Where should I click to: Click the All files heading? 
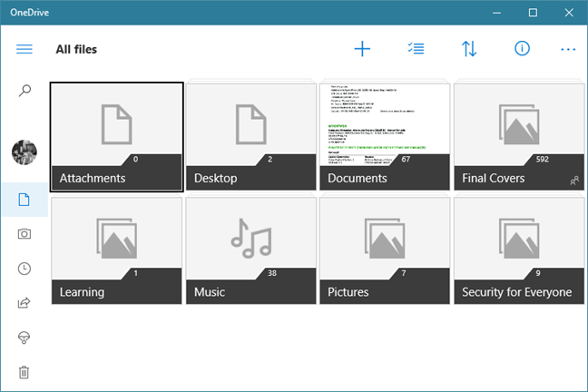tap(76, 49)
